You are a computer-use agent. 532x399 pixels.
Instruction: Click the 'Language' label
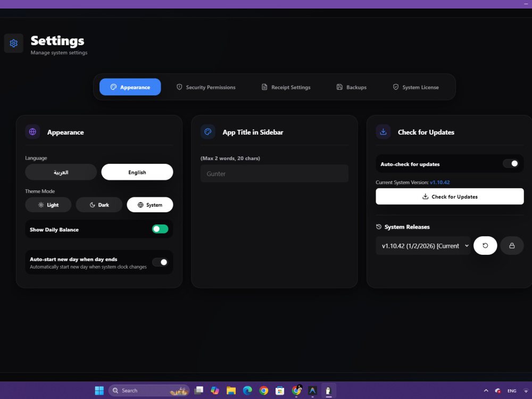tap(36, 158)
